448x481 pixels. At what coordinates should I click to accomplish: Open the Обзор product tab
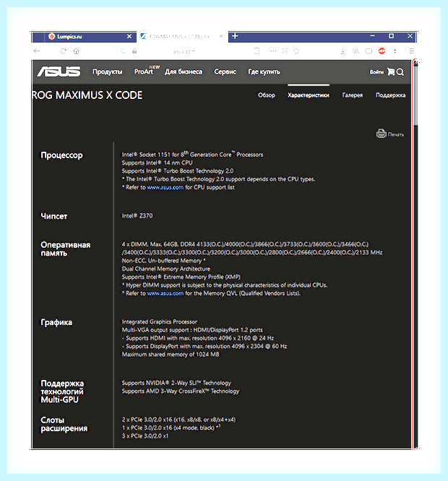coord(267,95)
